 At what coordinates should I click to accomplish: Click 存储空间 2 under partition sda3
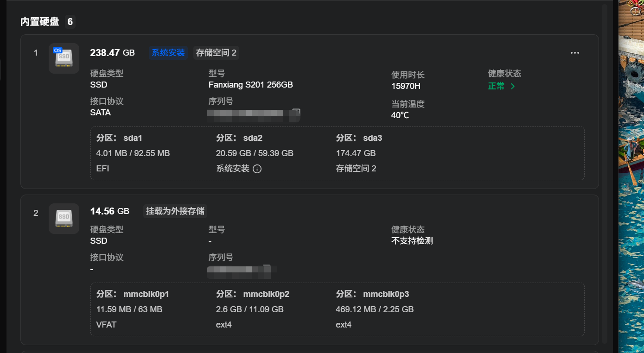[x=356, y=169]
